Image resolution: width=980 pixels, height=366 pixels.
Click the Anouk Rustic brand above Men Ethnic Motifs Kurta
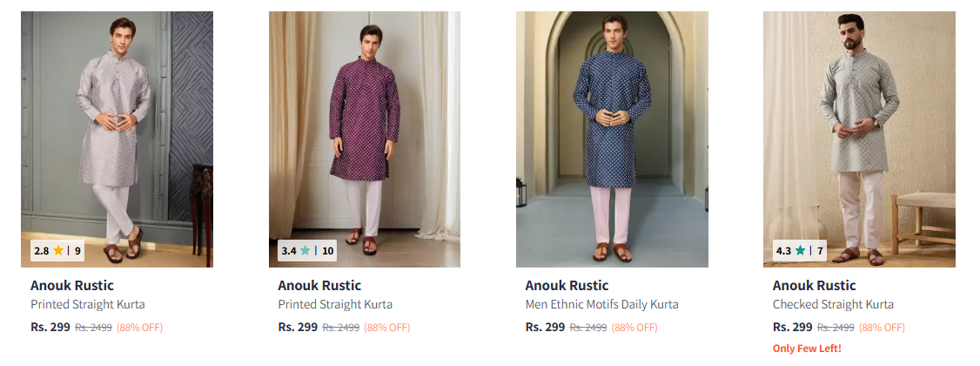click(567, 286)
